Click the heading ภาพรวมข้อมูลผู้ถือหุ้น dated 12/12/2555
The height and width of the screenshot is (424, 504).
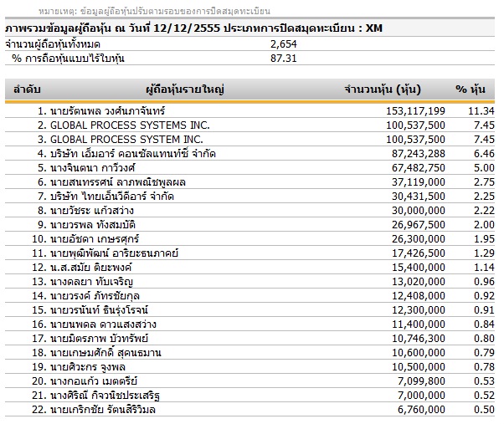click(x=194, y=28)
